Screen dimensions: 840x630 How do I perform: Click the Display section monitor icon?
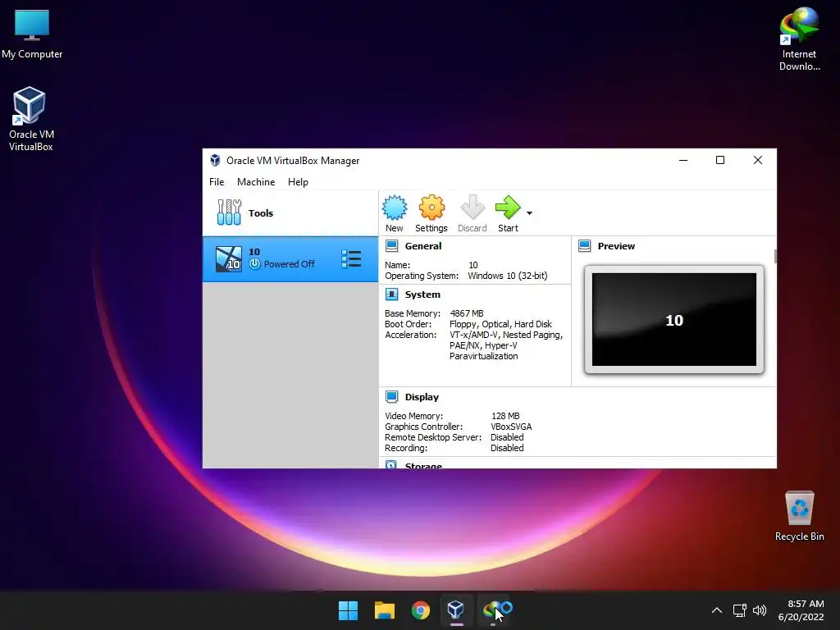click(x=391, y=397)
